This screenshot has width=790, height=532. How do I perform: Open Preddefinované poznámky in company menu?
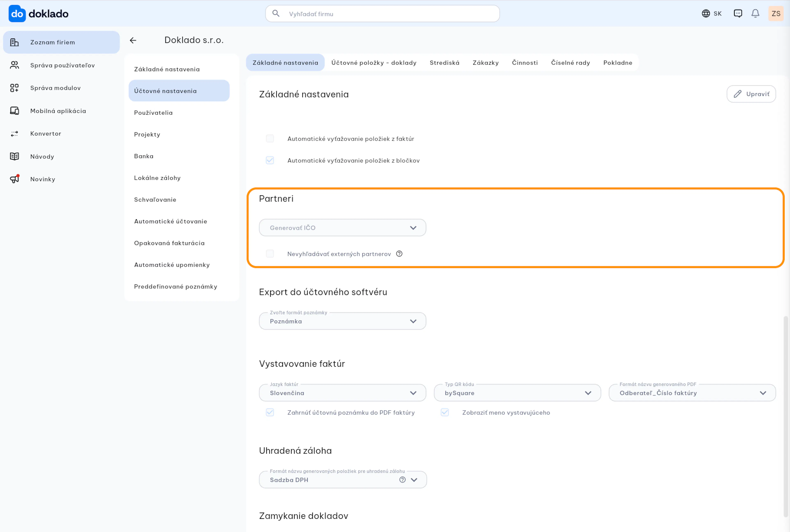179,286
